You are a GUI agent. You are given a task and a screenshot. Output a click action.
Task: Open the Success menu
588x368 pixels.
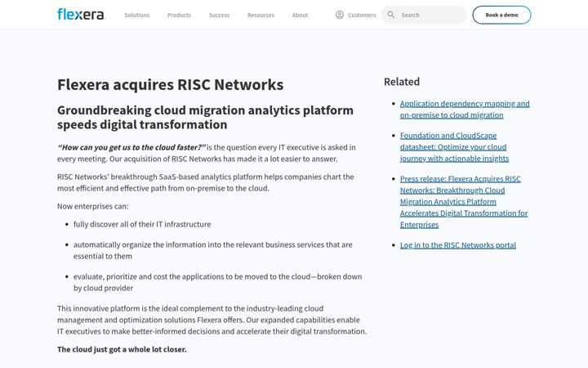tap(219, 15)
